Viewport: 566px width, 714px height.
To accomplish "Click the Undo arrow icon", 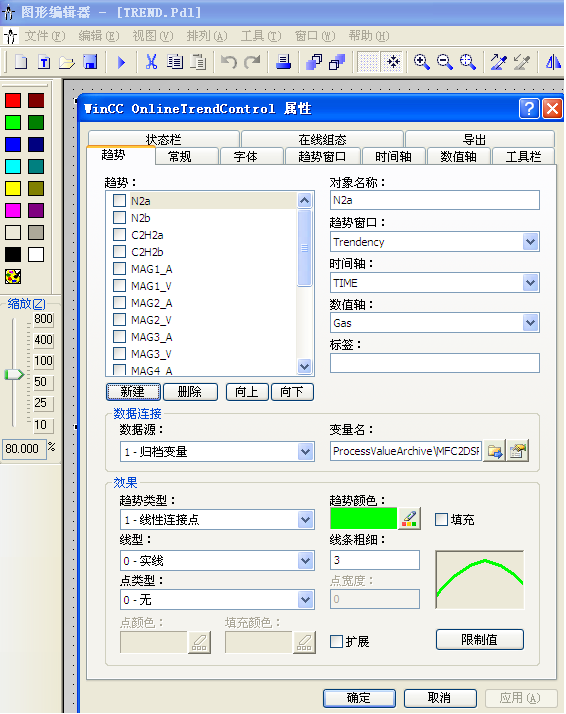I will pos(229,62).
